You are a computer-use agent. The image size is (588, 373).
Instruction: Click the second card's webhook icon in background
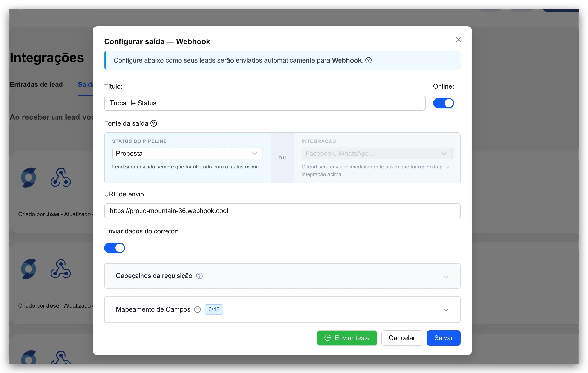[x=60, y=269]
